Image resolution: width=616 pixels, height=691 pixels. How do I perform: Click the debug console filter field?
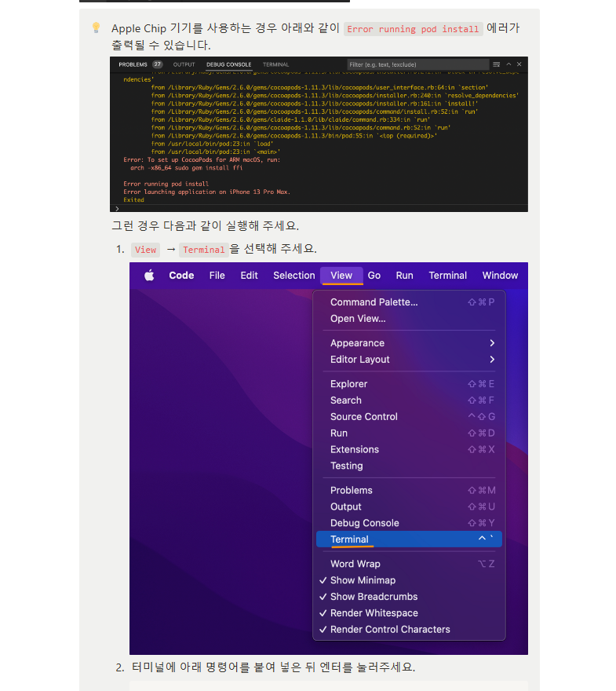[417, 64]
